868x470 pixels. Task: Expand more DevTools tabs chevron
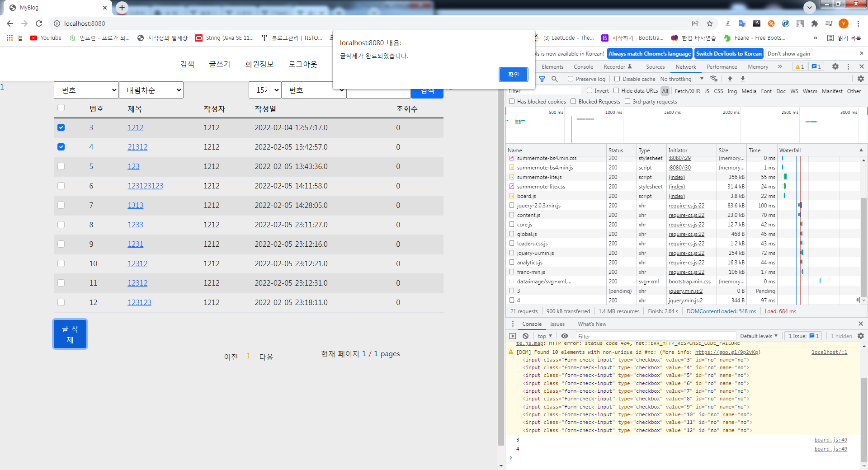pos(780,66)
